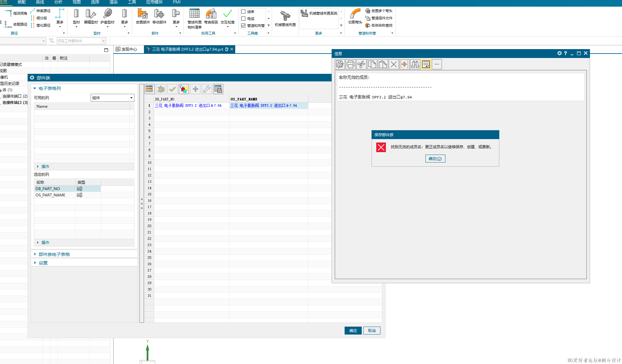Screen dimensions: 622x364
Task: Click the save-as icon in 信息 window
Action: click(340, 64)
